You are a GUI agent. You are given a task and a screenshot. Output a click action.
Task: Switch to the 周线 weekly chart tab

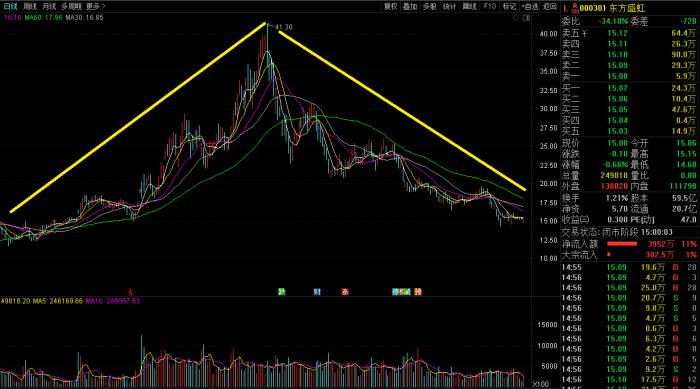(30, 6)
